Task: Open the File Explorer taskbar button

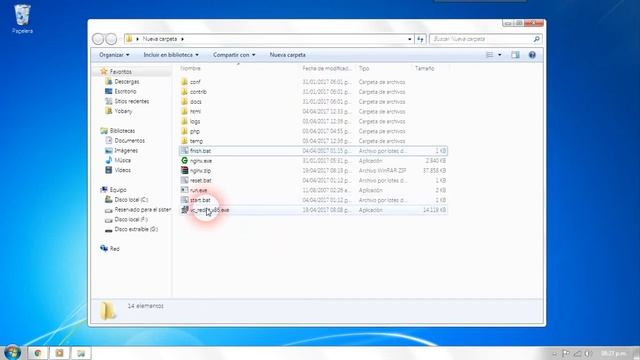Action: point(81,353)
